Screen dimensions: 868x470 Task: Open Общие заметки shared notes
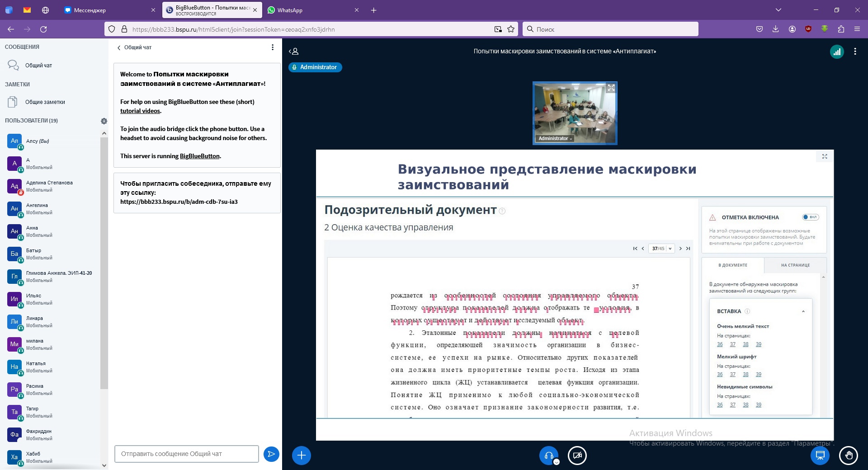(x=45, y=102)
